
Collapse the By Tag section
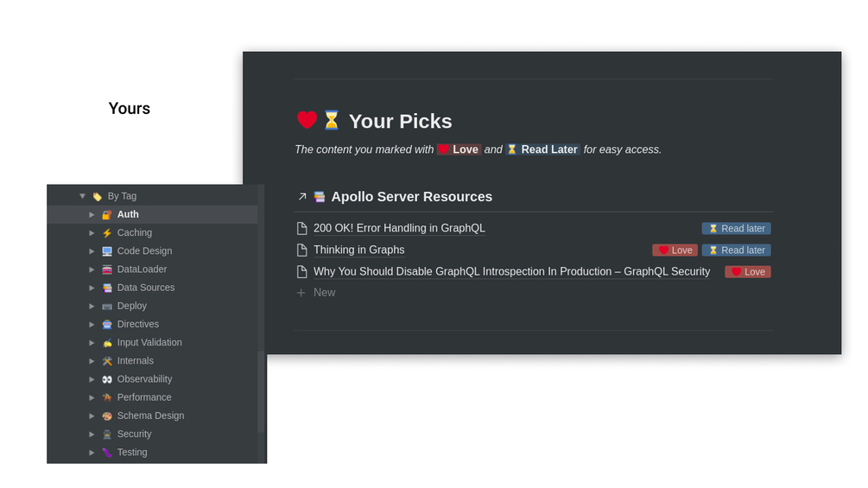83,196
